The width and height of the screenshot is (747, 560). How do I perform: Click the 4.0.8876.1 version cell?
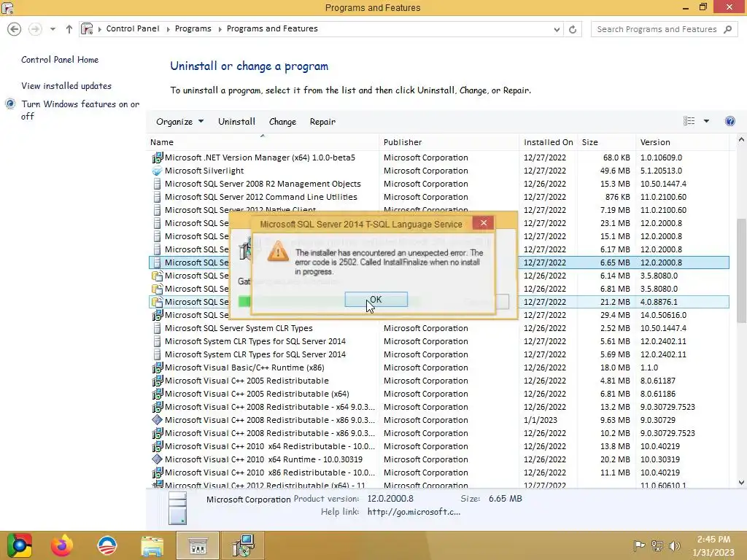[x=659, y=302]
